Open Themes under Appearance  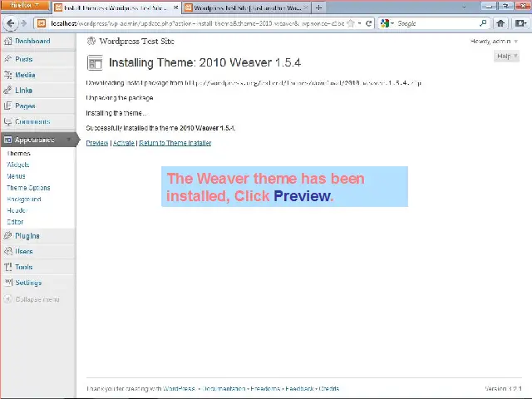pyautogui.click(x=18, y=153)
